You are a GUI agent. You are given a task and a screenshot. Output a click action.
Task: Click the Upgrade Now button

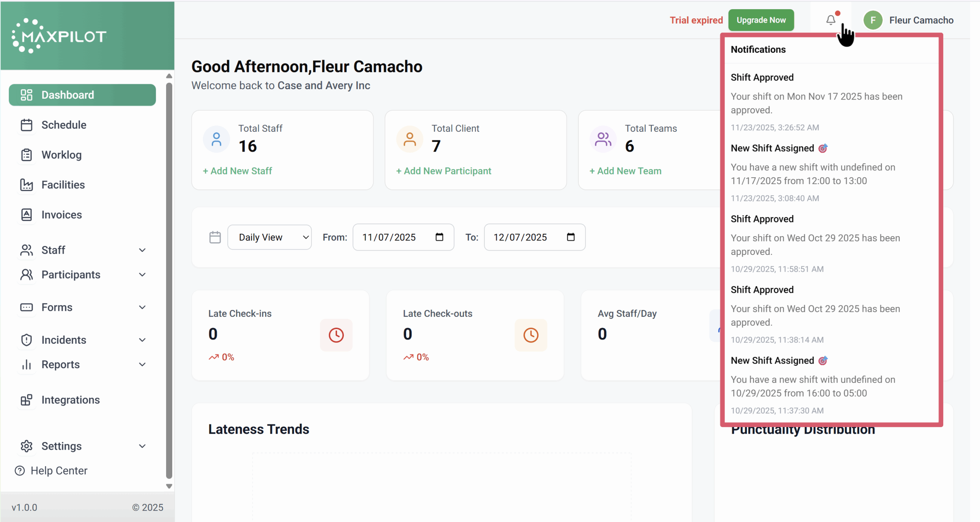(x=761, y=20)
